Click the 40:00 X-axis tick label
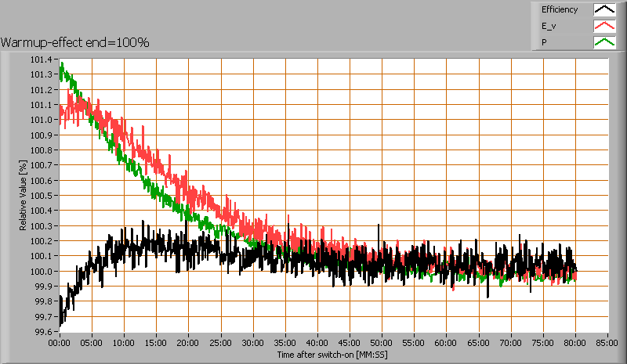Screen dimensions: 627x364 click(317, 343)
